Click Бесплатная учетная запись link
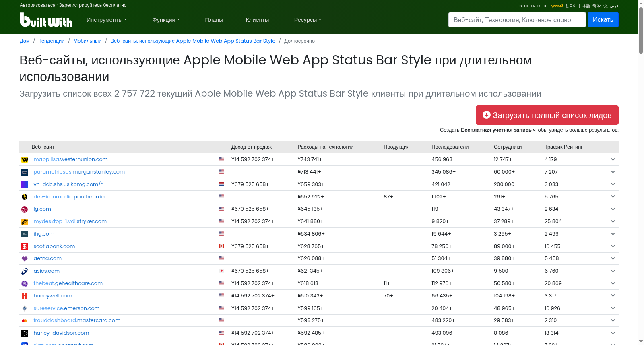Viewport: 644px width, 345px height. 496,130
